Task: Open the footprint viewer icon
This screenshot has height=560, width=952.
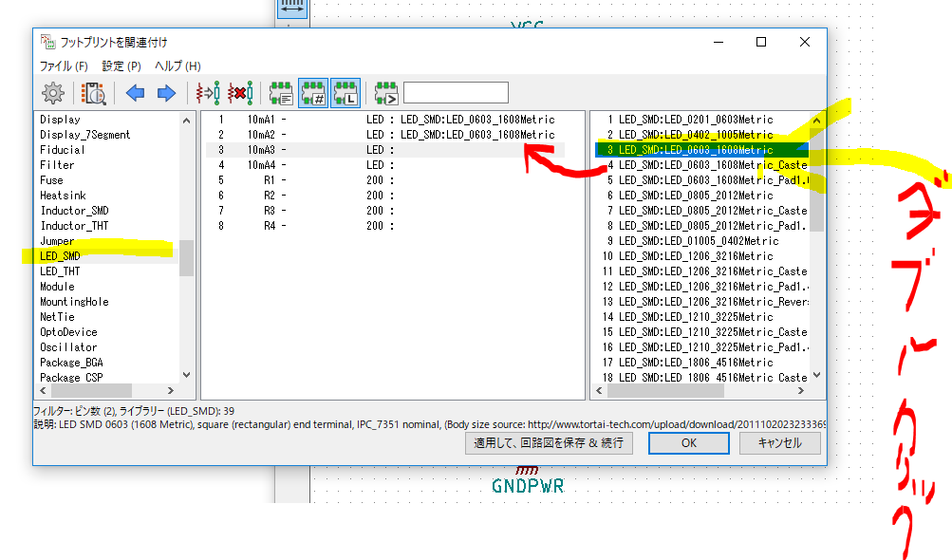Action: tap(94, 93)
